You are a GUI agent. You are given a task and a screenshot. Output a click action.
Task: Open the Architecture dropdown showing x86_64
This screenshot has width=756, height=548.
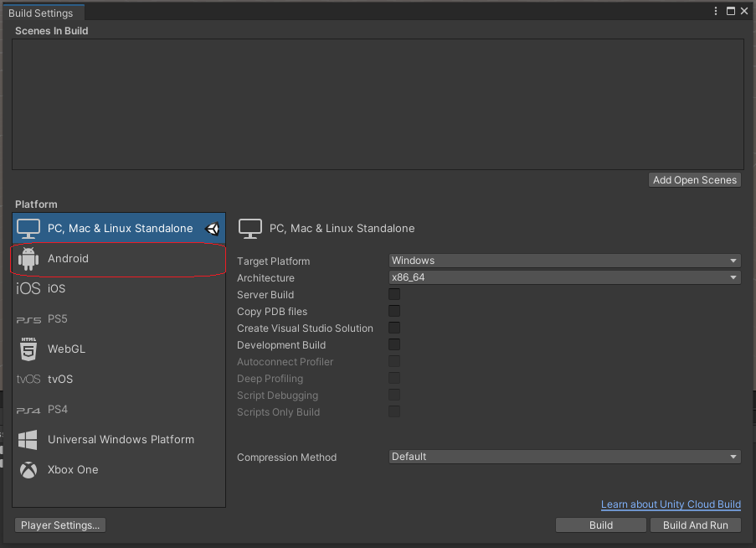pos(564,278)
